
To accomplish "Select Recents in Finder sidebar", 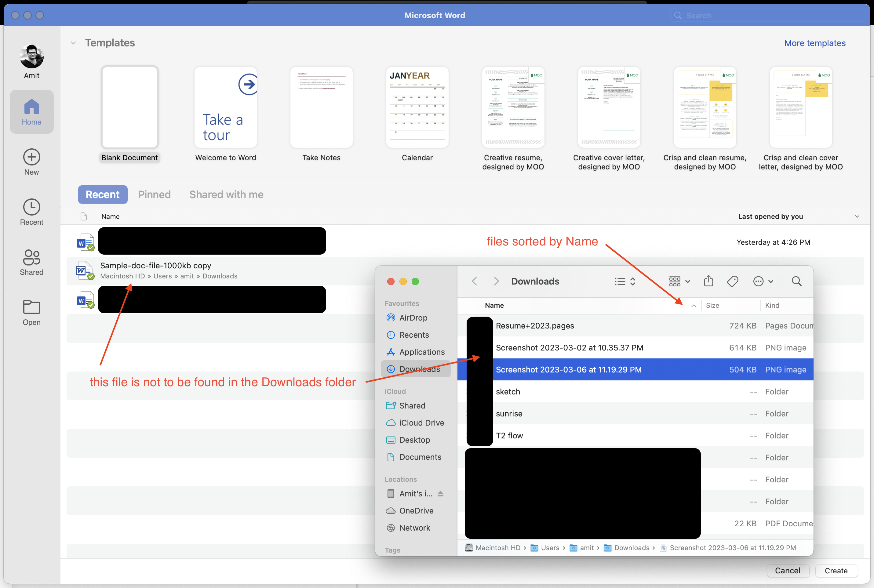I will point(416,335).
